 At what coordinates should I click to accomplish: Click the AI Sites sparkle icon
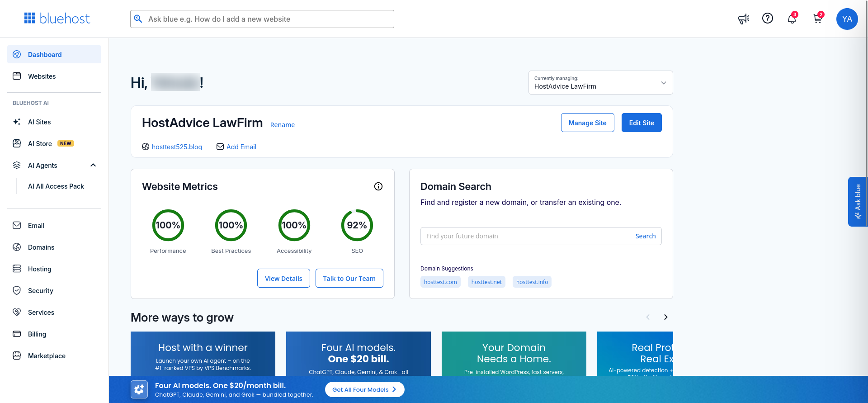[17, 122]
